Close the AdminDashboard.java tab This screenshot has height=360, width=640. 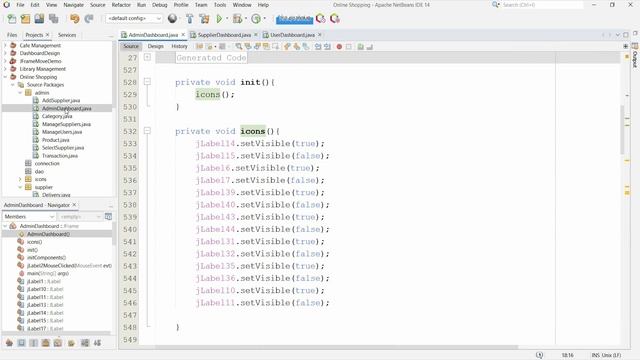[x=183, y=35]
